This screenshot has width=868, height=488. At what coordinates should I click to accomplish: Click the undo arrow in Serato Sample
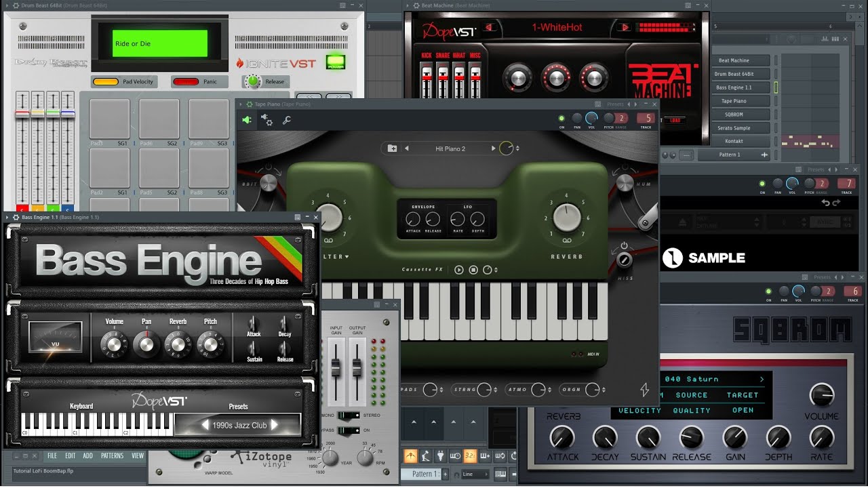825,202
